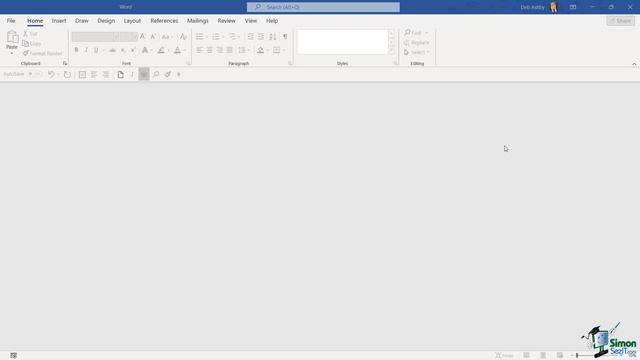This screenshot has height=360, width=640.
Task: Click the Multilevel List icon
Action: pos(232,37)
